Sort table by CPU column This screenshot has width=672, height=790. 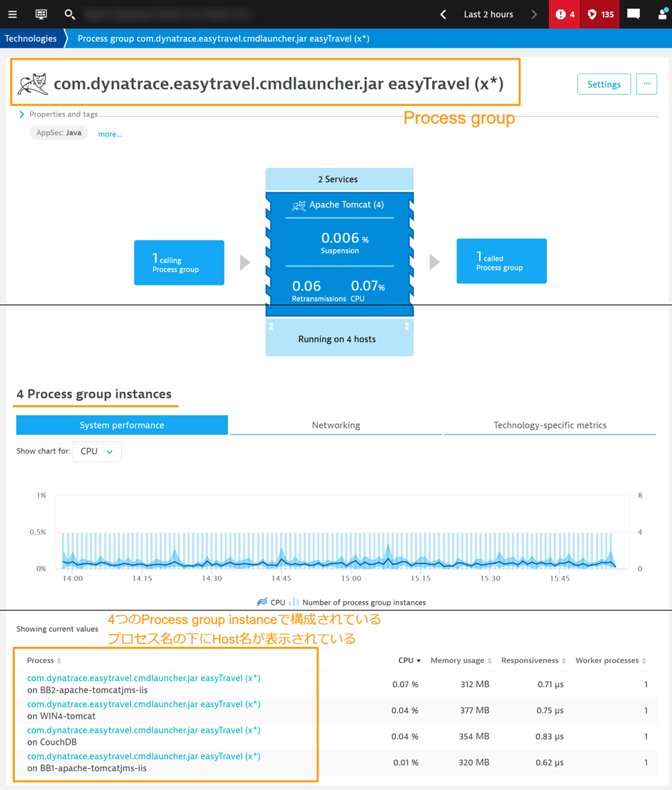coord(409,660)
